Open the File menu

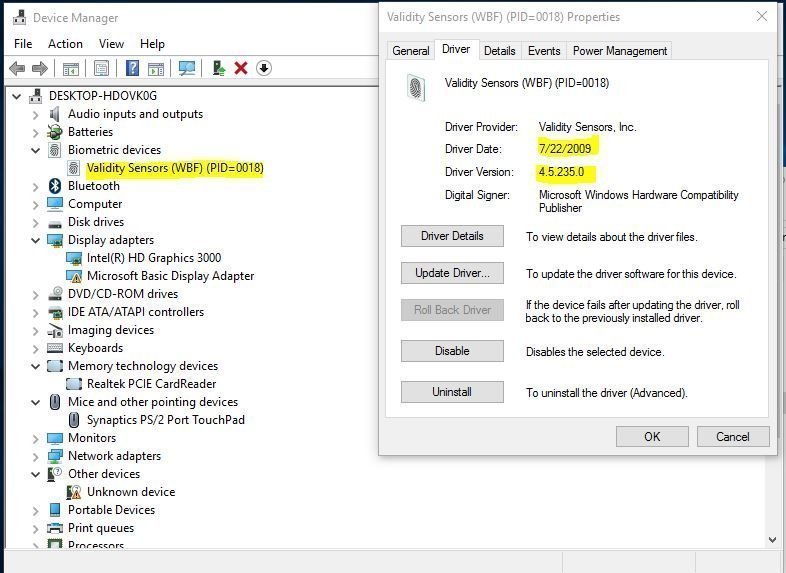pos(23,44)
